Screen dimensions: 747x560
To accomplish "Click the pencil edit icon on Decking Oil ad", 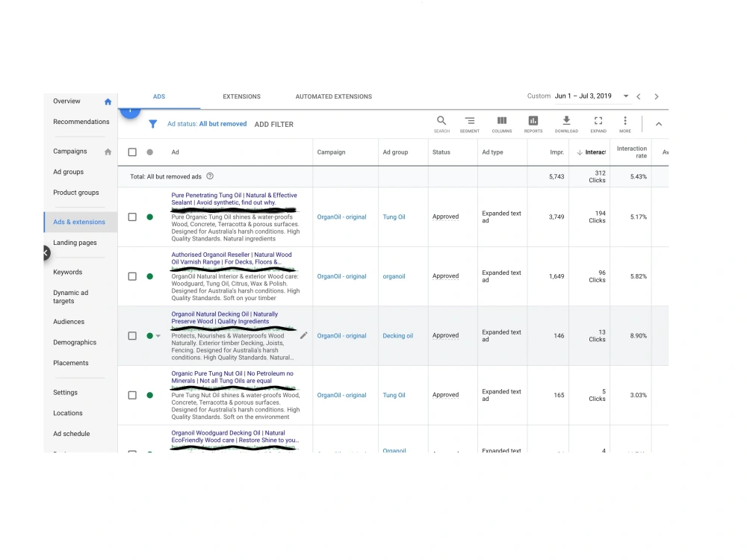I will (303, 336).
